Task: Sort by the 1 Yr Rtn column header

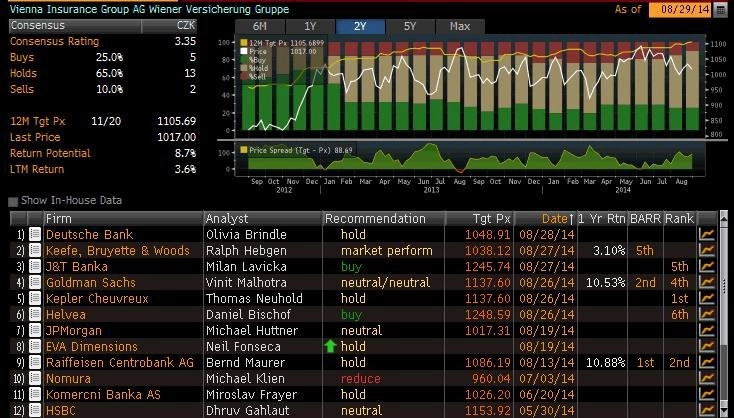Action: pos(602,219)
